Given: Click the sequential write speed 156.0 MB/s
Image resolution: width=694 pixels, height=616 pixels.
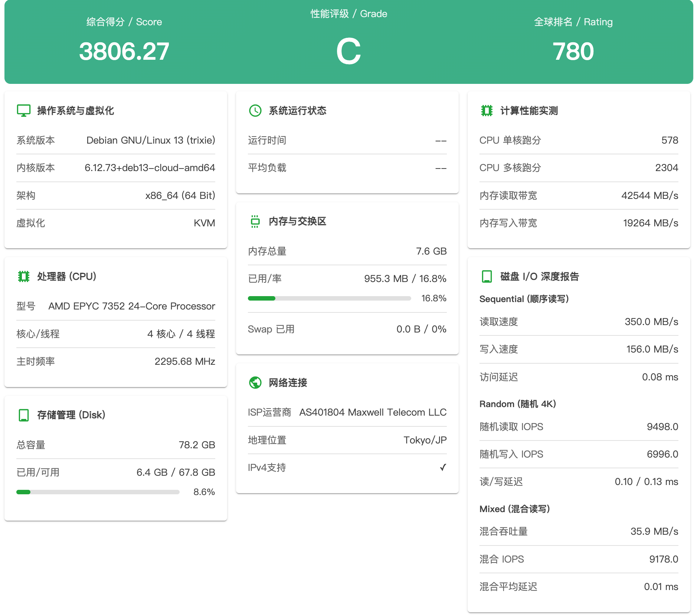Looking at the screenshot, I should [x=652, y=349].
